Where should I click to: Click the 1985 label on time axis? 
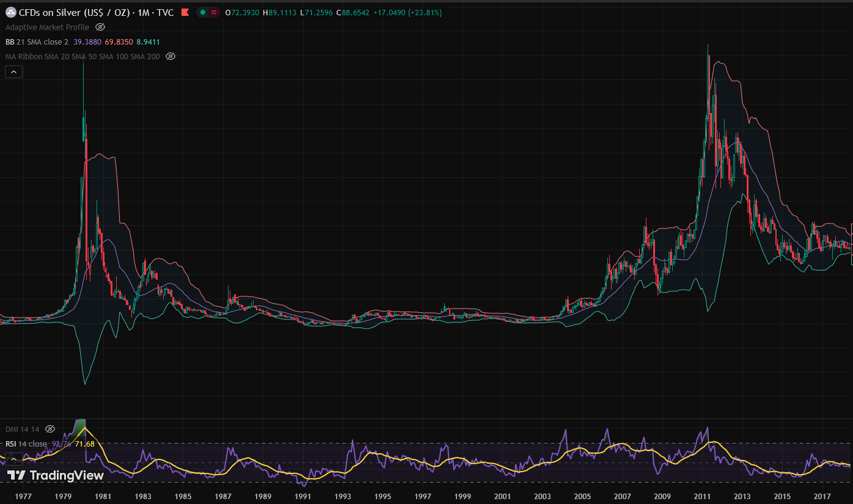[183, 496]
